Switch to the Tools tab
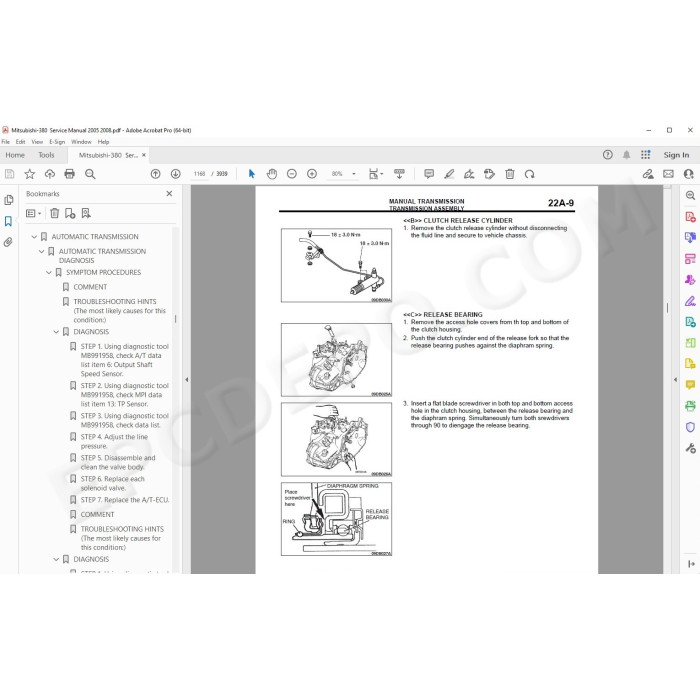Screen dimensions: 700x700 [46, 155]
